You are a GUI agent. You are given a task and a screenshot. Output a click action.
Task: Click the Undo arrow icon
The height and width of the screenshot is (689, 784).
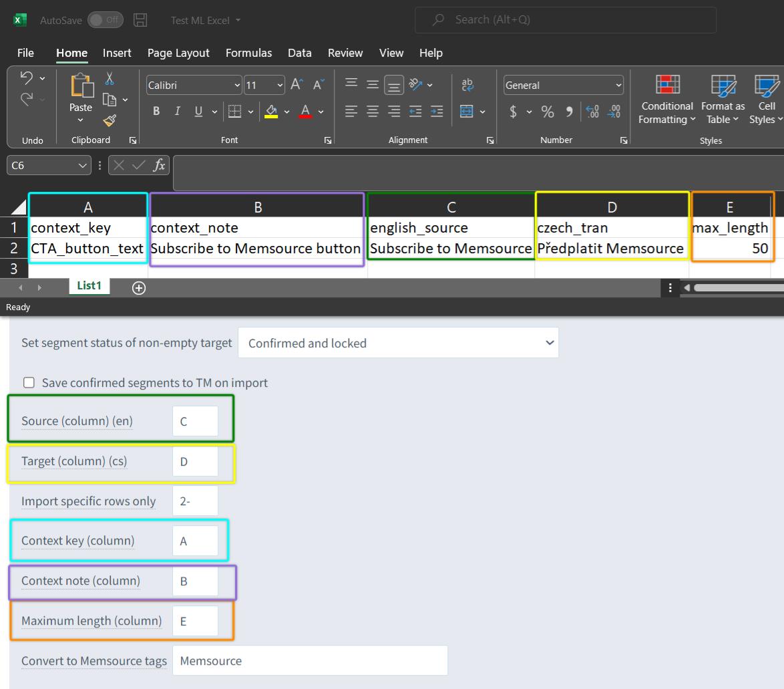[26, 78]
